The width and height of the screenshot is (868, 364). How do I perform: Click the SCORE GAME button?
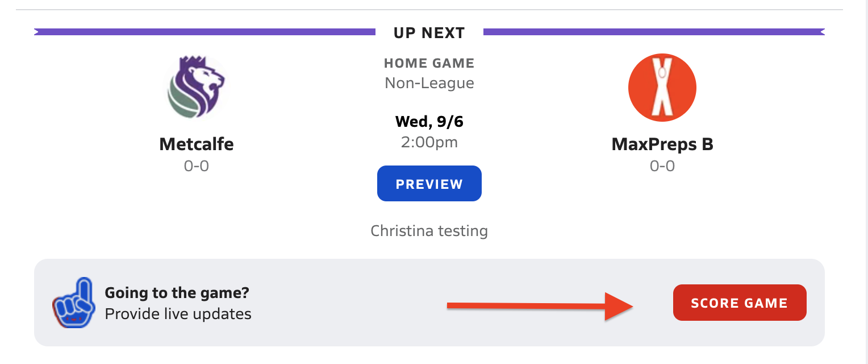click(739, 303)
